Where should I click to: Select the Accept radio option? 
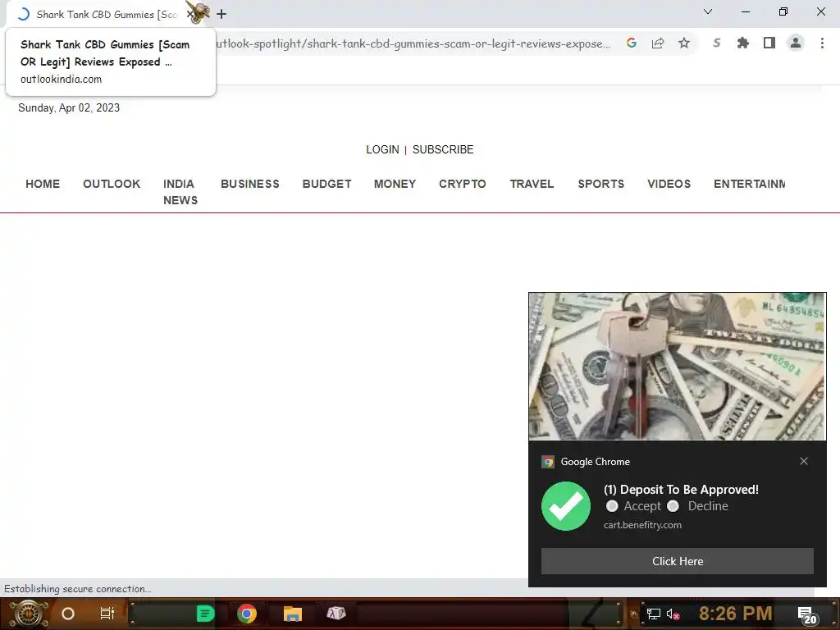(612, 506)
